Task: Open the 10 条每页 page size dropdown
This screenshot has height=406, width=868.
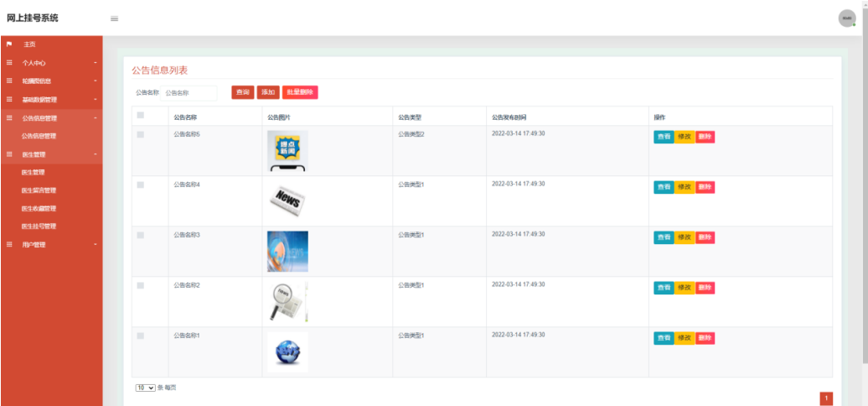Action: click(x=146, y=388)
